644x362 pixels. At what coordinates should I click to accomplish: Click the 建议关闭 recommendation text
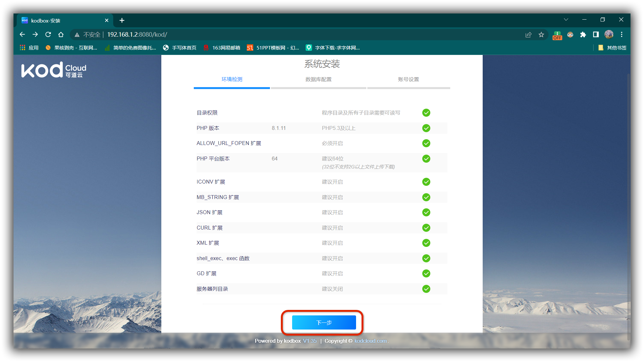point(332,289)
